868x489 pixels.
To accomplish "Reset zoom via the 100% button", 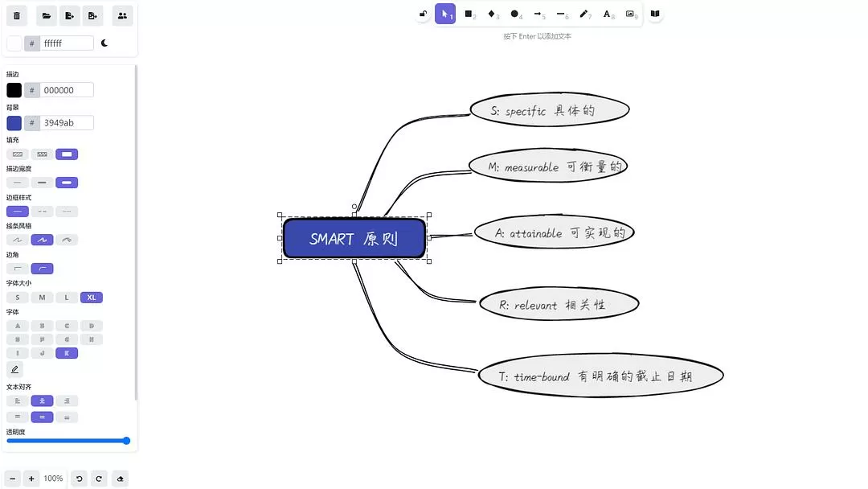I will [x=53, y=479].
